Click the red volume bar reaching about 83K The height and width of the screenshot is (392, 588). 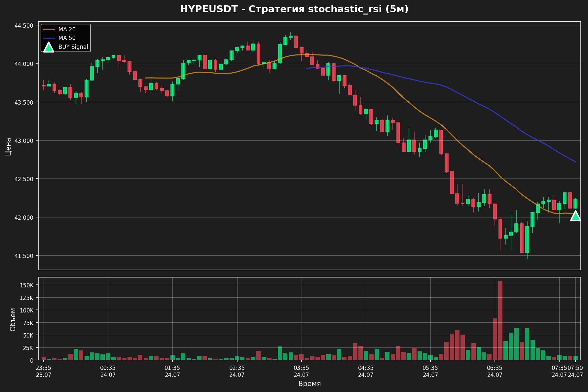[495, 339]
